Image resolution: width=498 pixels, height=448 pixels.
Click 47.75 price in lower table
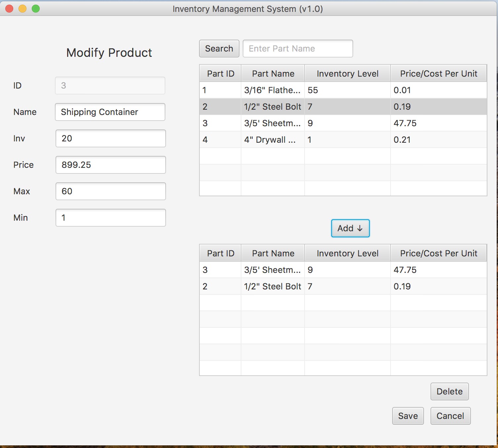[438, 270]
